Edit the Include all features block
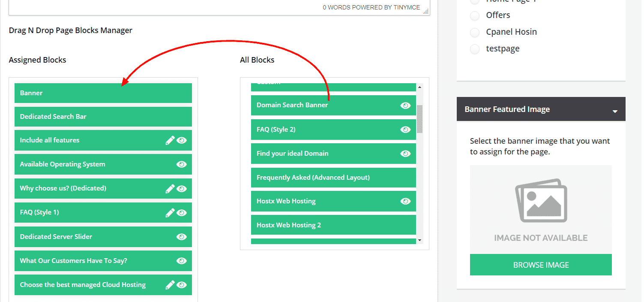Viewport: 644px width, 302px height. tap(170, 140)
